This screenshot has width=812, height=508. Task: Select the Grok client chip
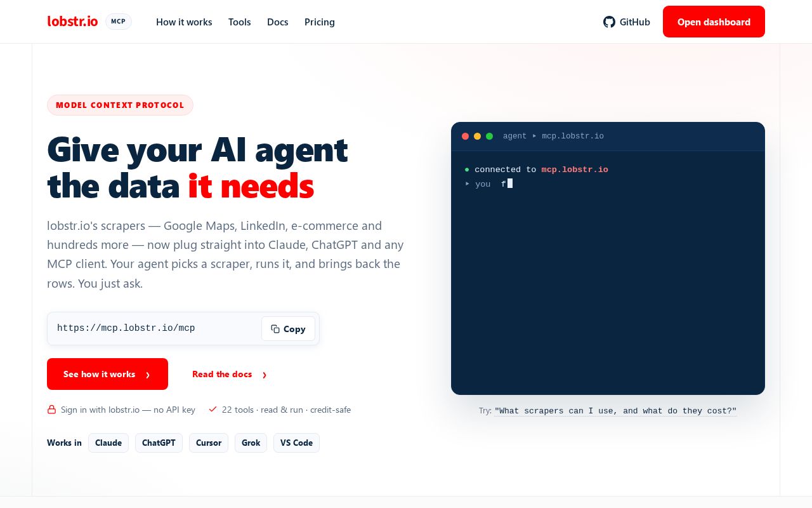pyautogui.click(x=251, y=443)
